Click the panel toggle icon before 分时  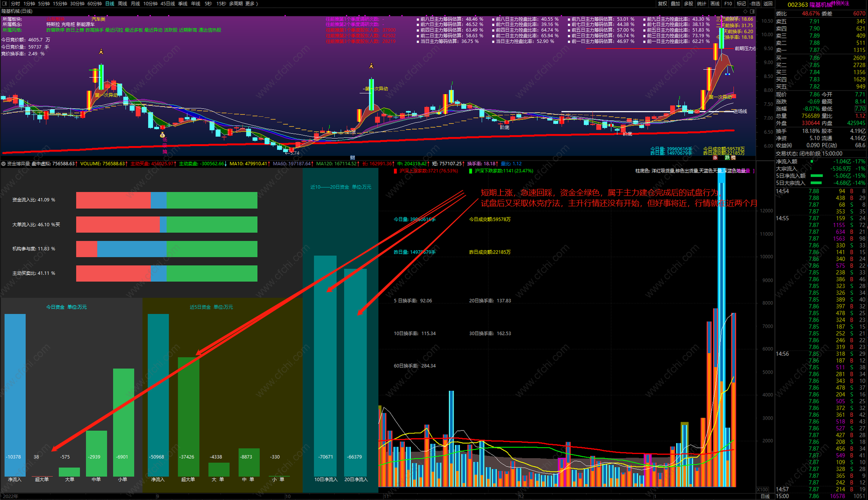5,4
